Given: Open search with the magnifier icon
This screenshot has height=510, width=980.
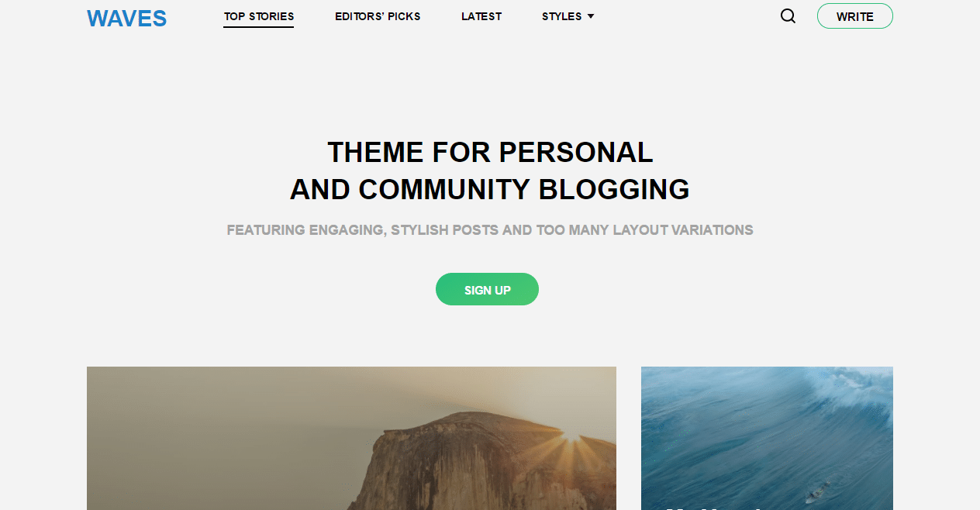Looking at the screenshot, I should coord(788,16).
